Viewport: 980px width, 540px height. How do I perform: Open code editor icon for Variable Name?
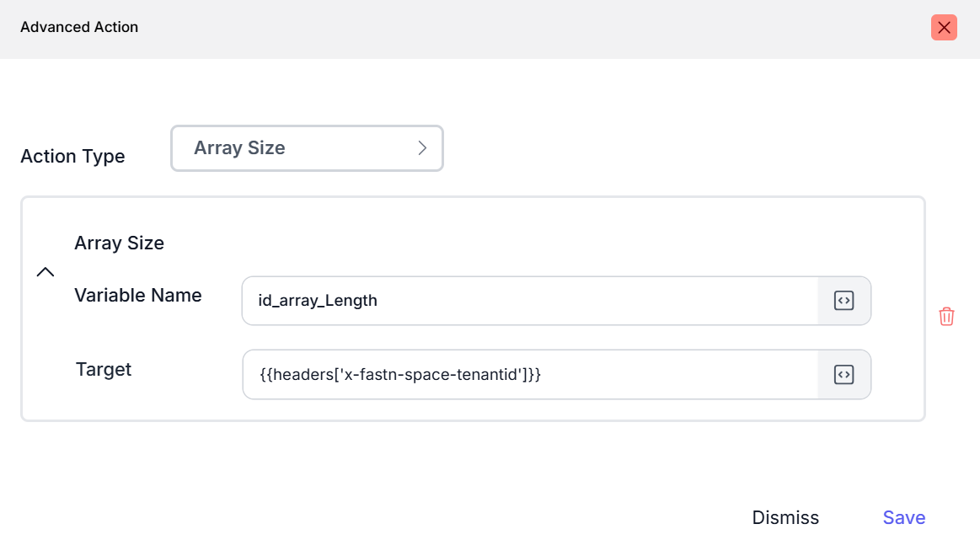tap(844, 301)
